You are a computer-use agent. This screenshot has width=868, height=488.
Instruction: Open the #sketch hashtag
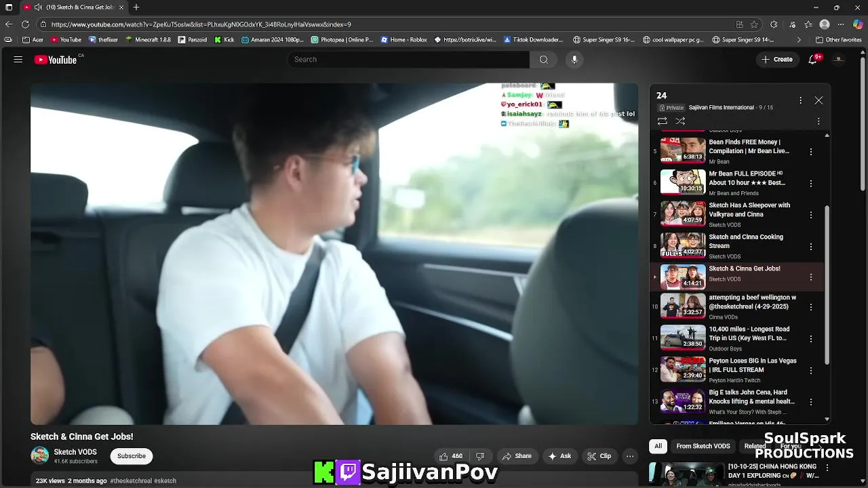(x=165, y=481)
